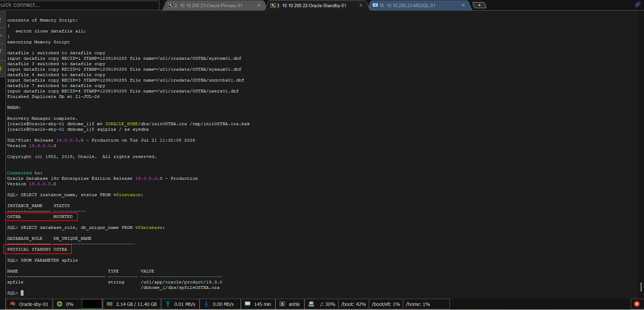Click the 0.00 Mb/s download value
Image resolution: width=644 pixels, height=310 pixels.
coord(223,304)
